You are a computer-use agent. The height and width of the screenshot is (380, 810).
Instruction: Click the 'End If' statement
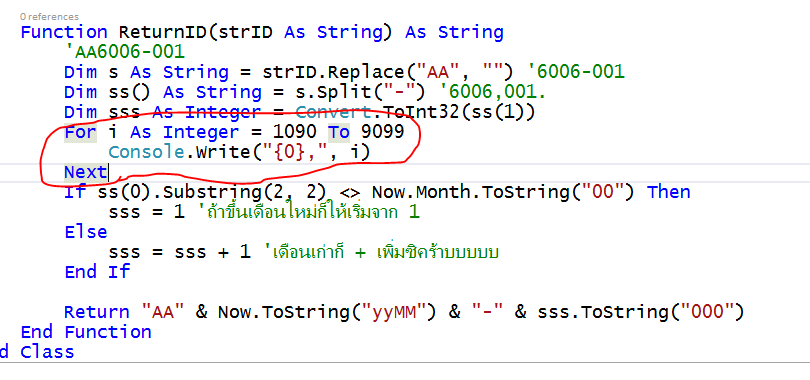[97, 272]
